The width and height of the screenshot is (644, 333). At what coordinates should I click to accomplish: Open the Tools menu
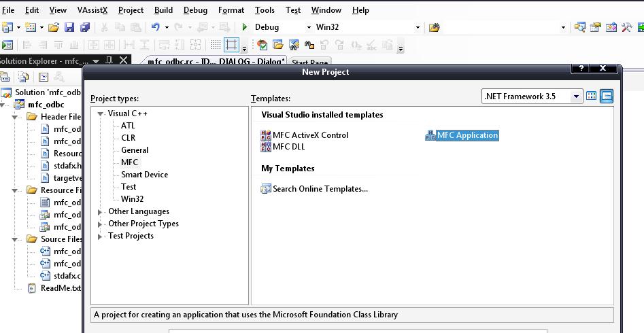coord(265,10)
